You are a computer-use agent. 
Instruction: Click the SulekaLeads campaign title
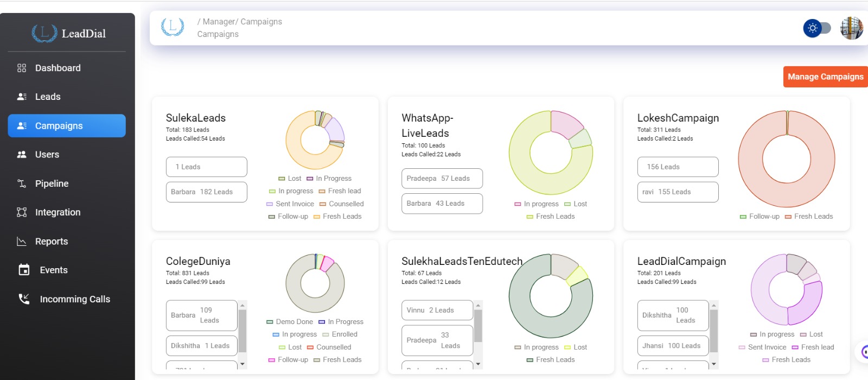click(196, 118)
